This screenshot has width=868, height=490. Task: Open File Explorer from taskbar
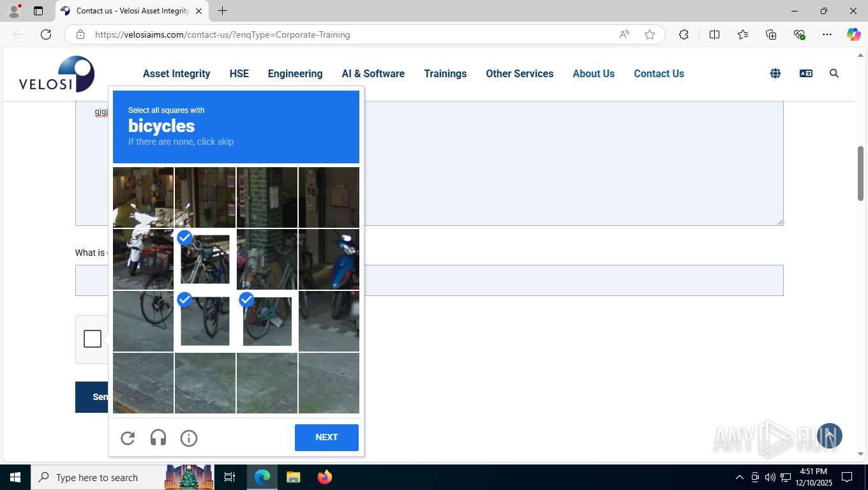tap(293, 477)
